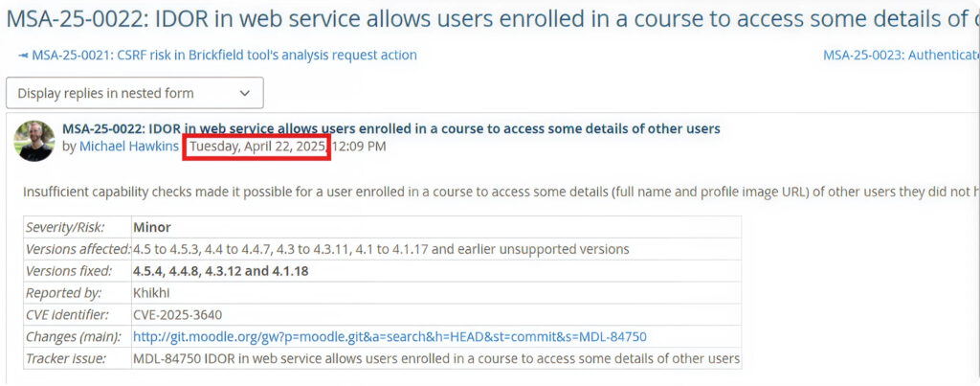Click the Severity/Risk label cell

pyautogui.click(x=65, y=227)
